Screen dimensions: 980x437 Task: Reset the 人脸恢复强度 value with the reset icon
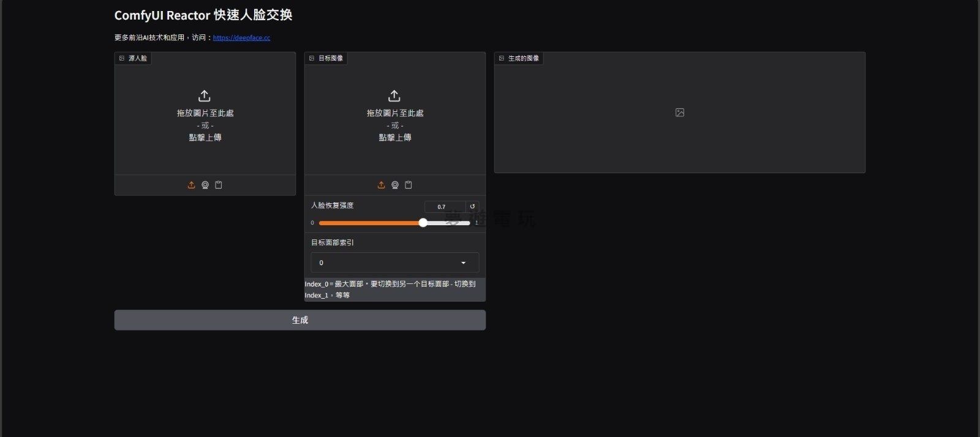pos(472,207)
